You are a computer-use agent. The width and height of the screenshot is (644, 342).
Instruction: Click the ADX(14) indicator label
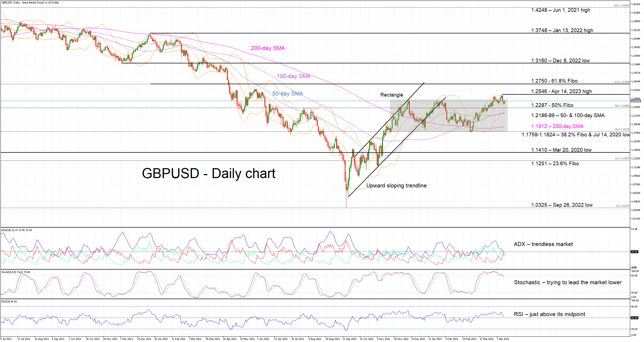(x=17, y=230)
